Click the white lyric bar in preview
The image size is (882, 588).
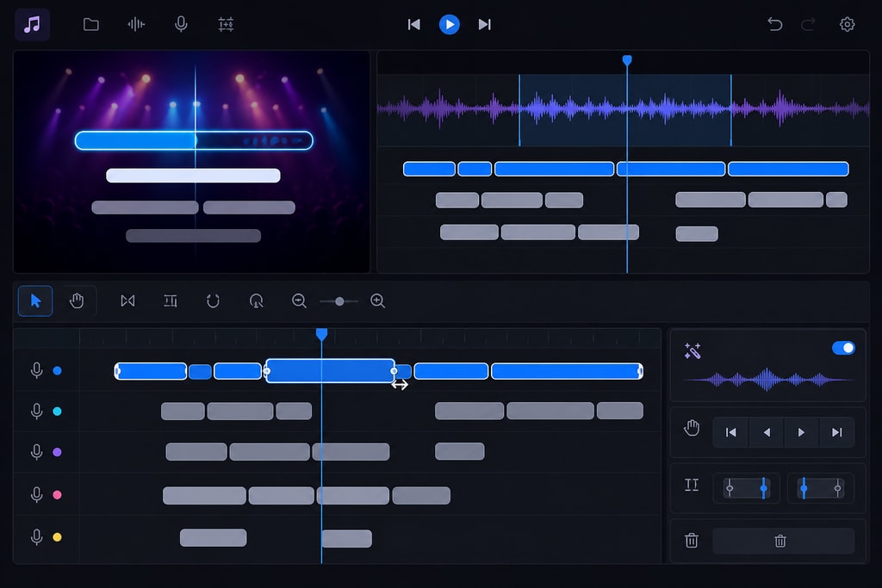[194, 176]
